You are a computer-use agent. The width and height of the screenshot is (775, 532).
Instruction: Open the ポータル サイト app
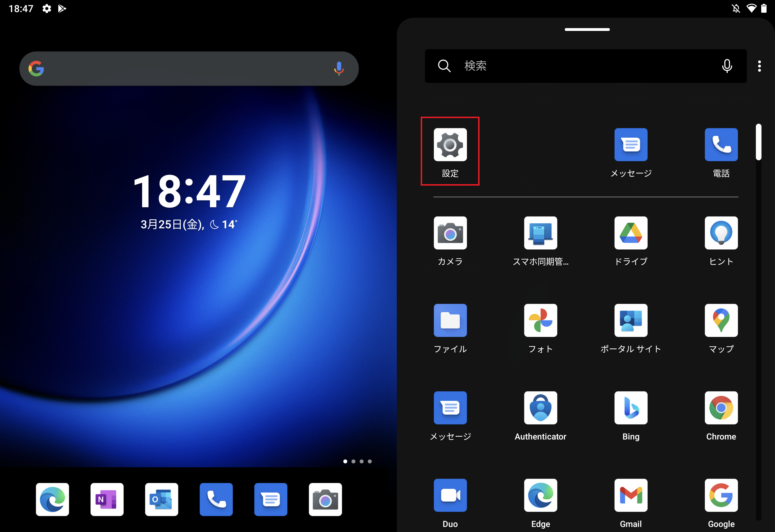point(631,320)
